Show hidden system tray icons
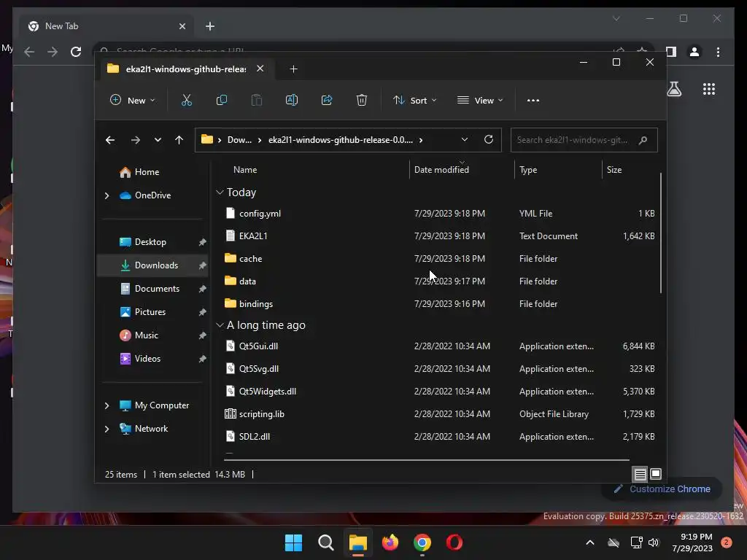This screenshot has height=560, width=747. click(589, 542)
